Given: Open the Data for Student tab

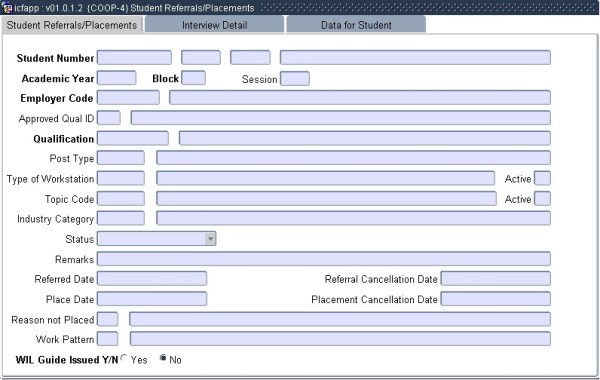Looking at the screenshot, I should (356, 25).
